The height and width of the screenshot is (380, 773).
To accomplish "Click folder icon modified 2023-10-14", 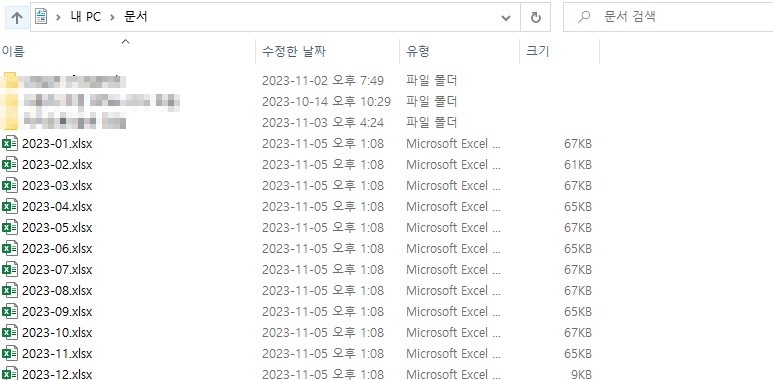I will 10,102.
